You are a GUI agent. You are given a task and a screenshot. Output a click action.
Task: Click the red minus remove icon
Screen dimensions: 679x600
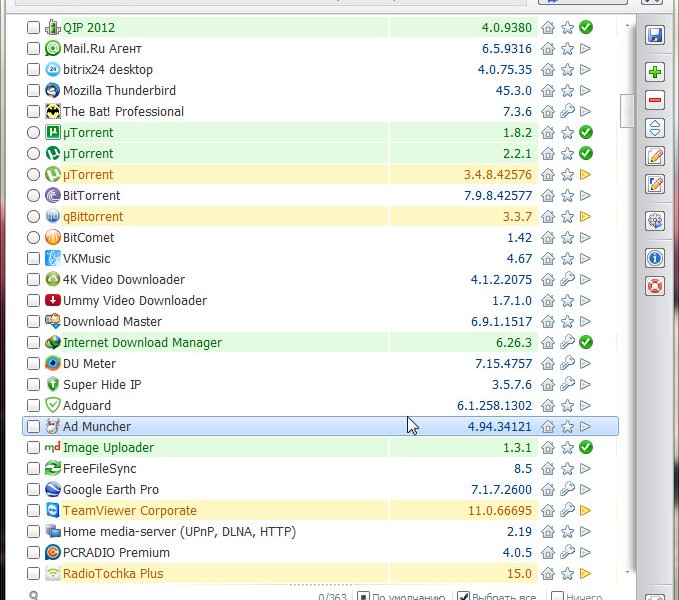[x=655, y=100]
